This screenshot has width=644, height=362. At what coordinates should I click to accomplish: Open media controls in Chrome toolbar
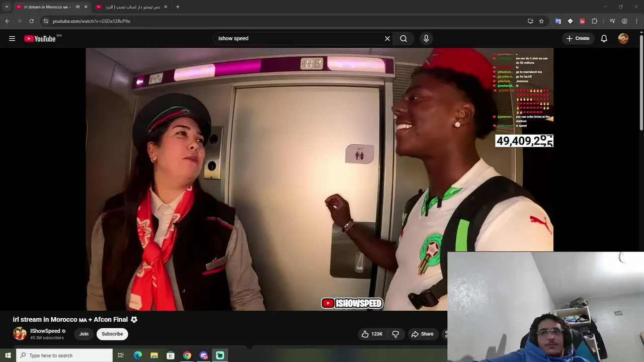click(x=612, y=21)
